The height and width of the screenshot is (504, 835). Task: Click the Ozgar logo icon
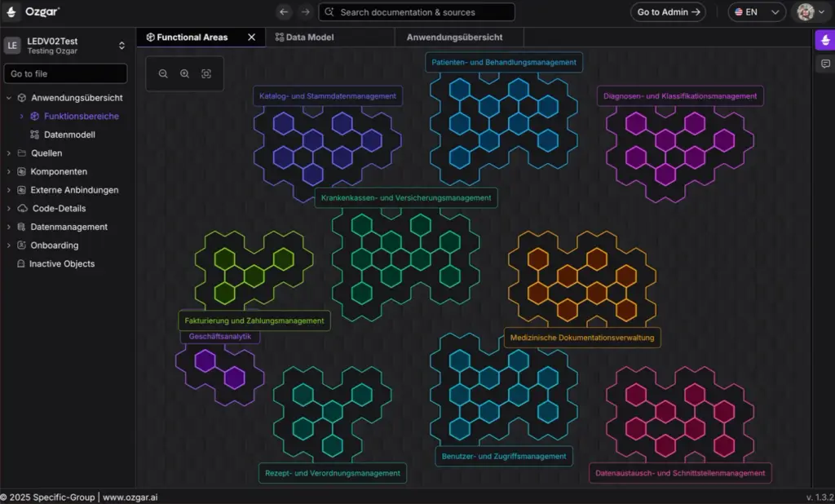pyautogui.click(x=12, y=11)
